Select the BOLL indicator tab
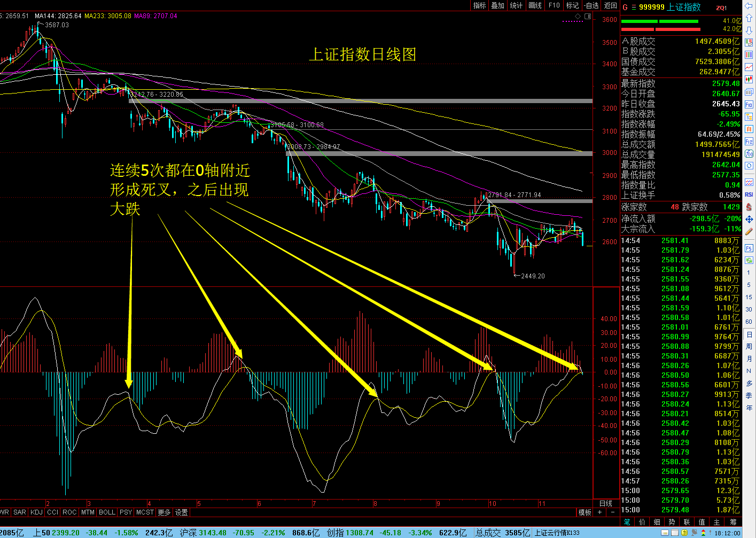 [x=107, y=512]
